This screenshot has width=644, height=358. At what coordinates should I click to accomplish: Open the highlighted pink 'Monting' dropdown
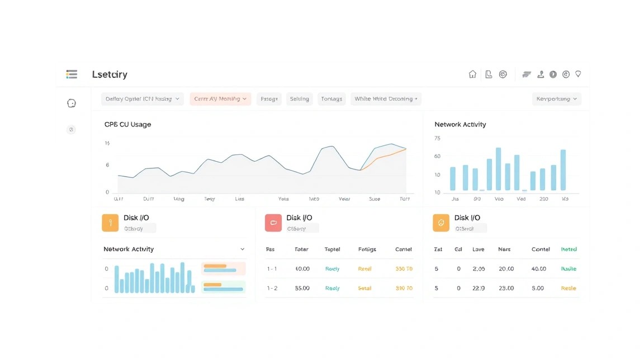coord(220,98)
